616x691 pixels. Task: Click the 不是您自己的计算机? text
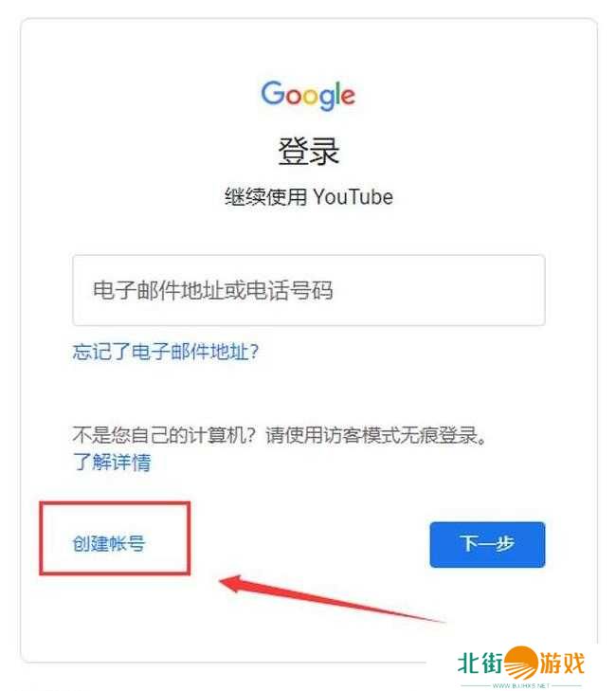(x=164, y=435)
